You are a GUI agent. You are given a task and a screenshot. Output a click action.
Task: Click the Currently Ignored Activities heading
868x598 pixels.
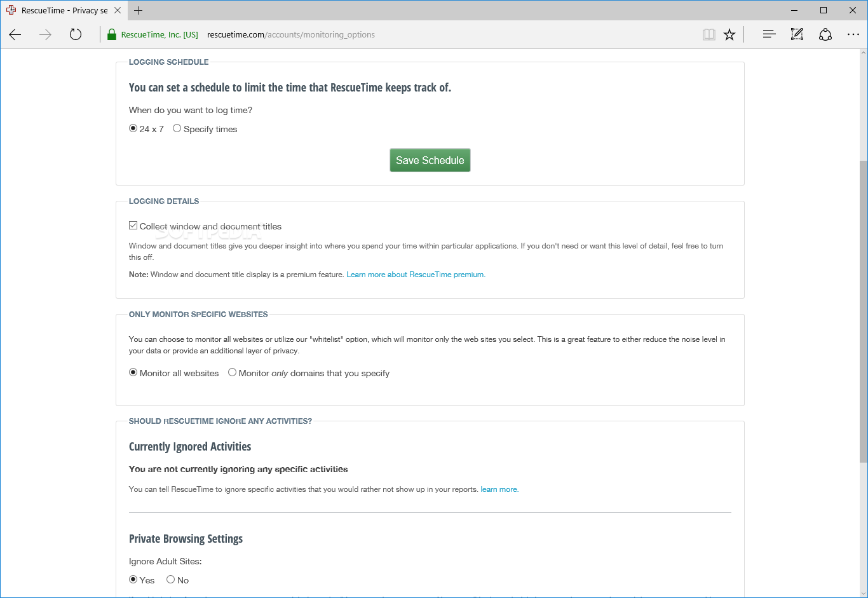pyautogui.click(x=190, y=447)
